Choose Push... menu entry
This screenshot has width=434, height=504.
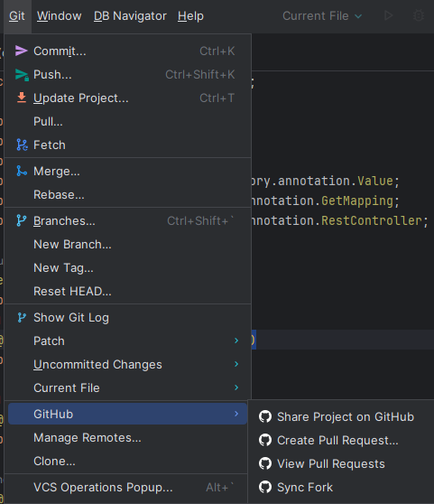[127, 75]
